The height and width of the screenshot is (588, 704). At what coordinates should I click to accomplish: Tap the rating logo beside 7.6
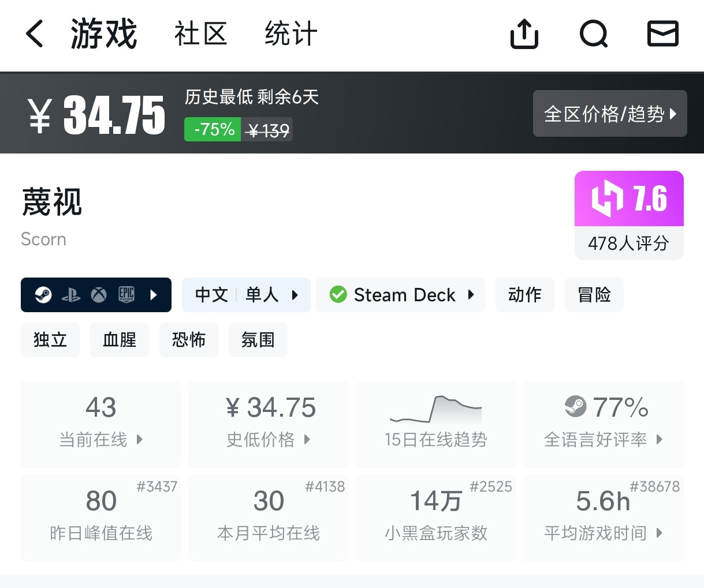coord(607,198)
